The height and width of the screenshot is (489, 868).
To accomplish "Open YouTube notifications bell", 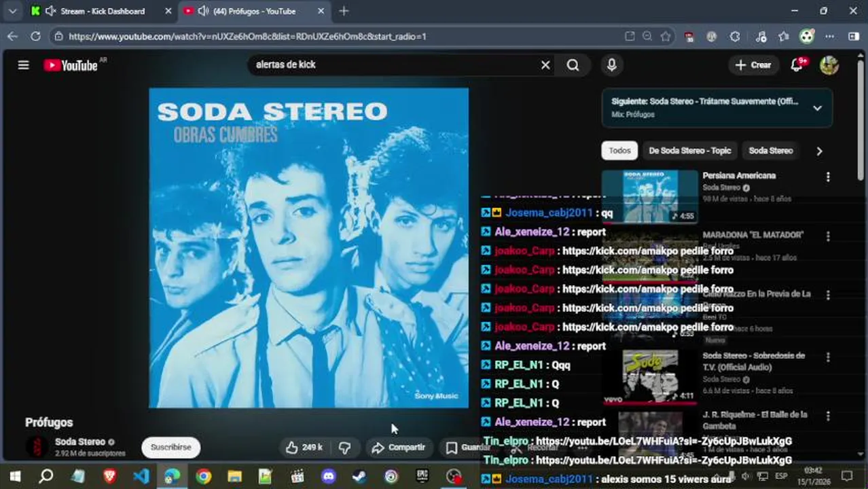I will click(x=797, y=65).
